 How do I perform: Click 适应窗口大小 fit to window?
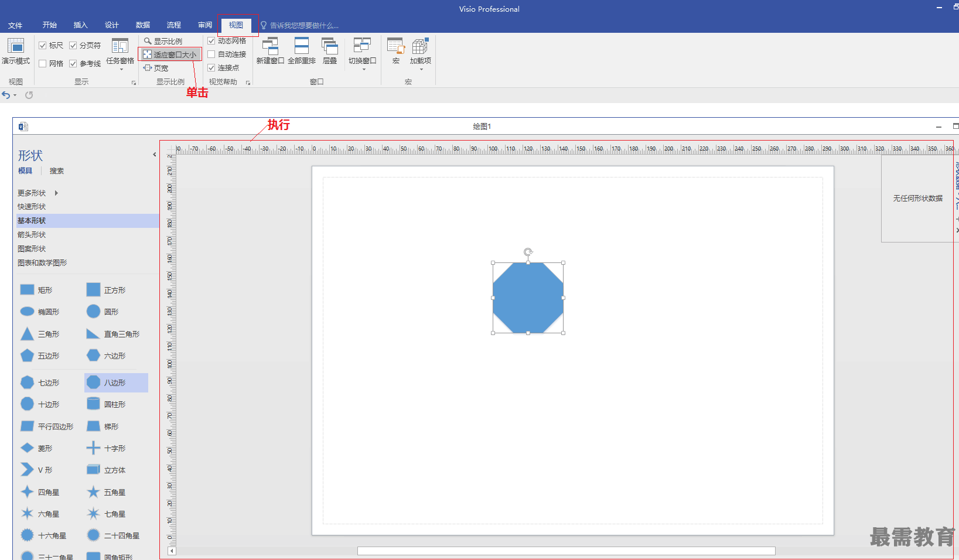[170, 54]
